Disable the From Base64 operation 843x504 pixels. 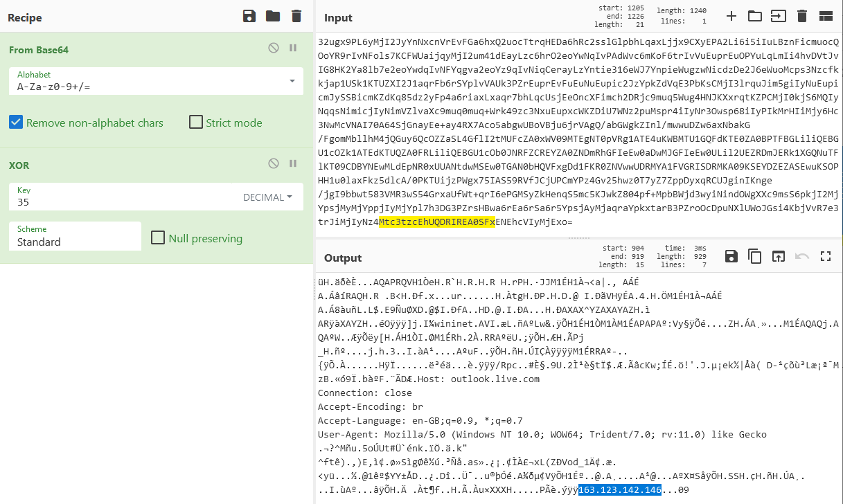(x=274, y=48)
